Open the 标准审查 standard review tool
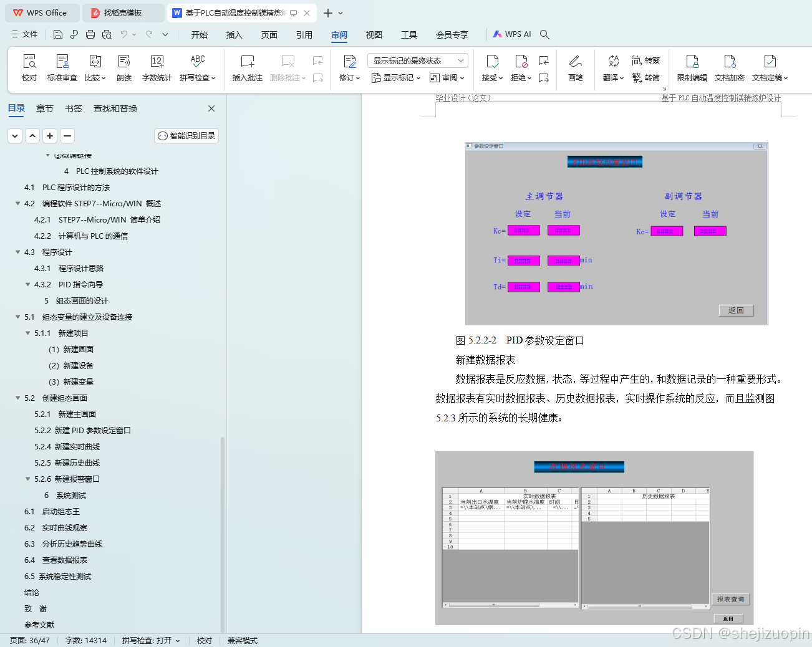812x647 pixels. coord(62,68)
